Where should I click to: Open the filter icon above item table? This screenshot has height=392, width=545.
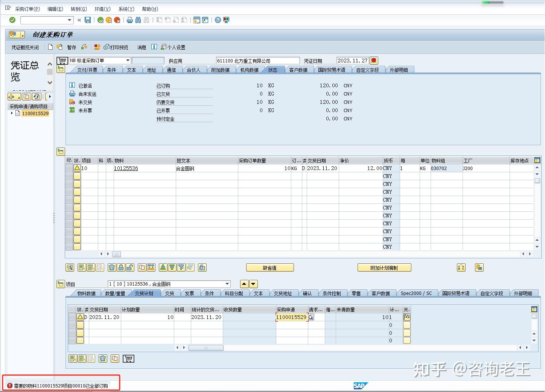[181, 267]
